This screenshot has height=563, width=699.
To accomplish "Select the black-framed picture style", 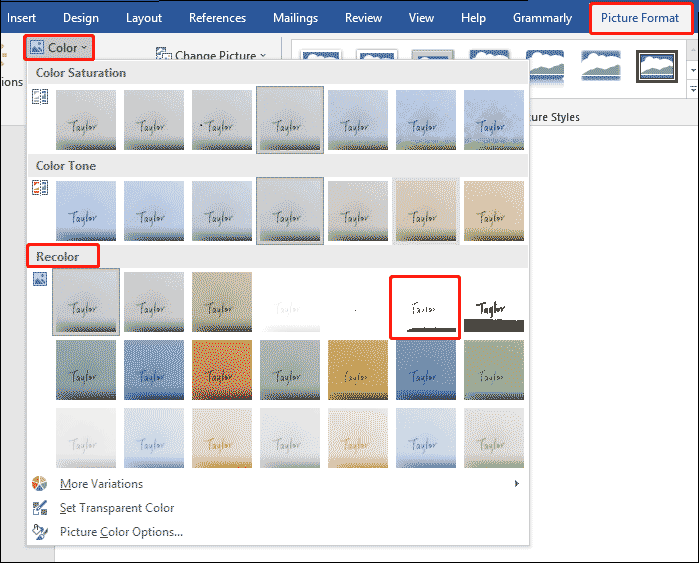I will (657, 65).
